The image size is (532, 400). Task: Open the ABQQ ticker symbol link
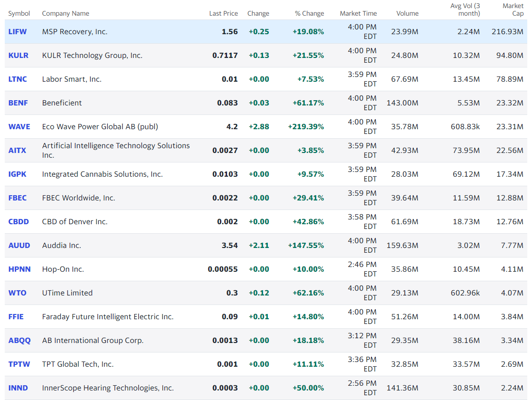point(19,340)
